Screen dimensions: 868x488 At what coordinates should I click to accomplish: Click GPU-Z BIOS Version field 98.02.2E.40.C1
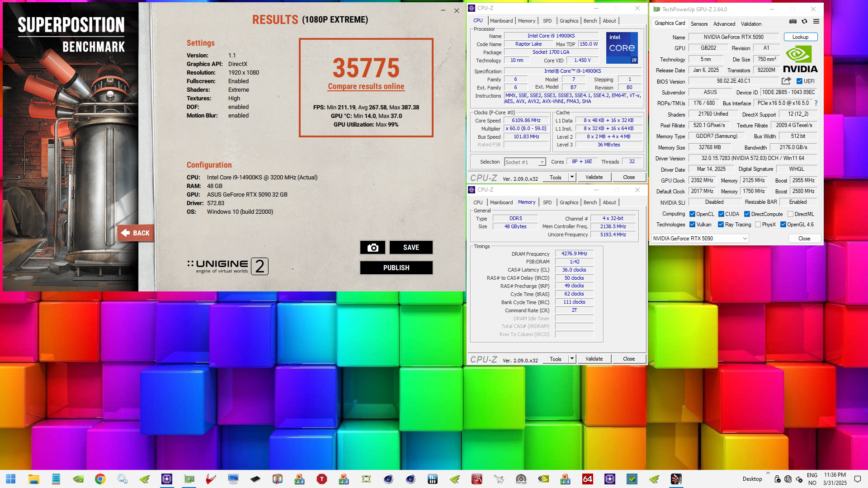pos(733,81)
